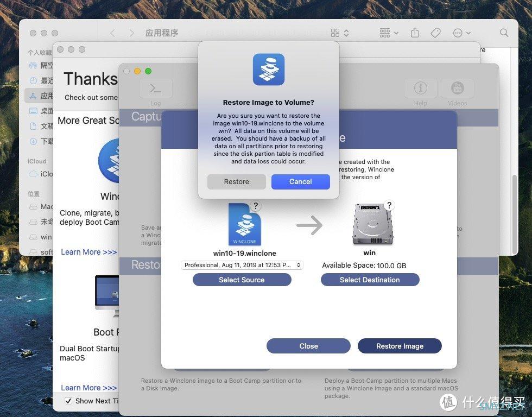Viewport: 532px width, 417px height.
Task: Click the win10-19.winclone source file icon
Action: pos(244,224)
